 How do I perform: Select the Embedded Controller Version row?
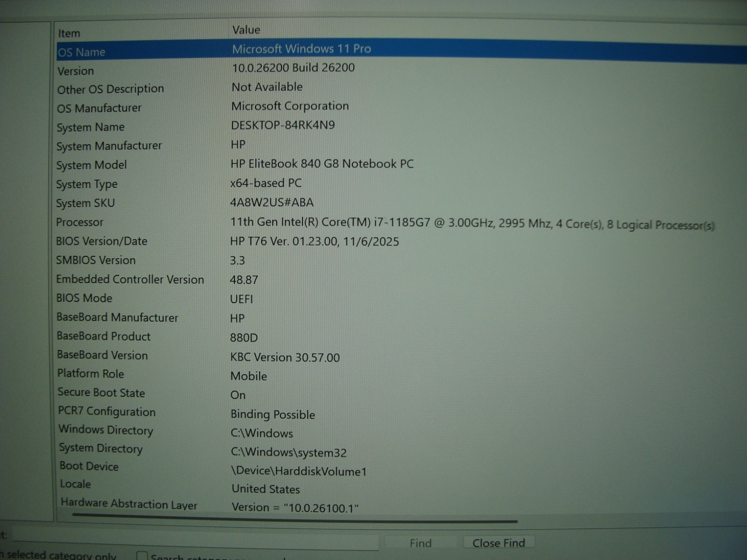click(401, 280)
